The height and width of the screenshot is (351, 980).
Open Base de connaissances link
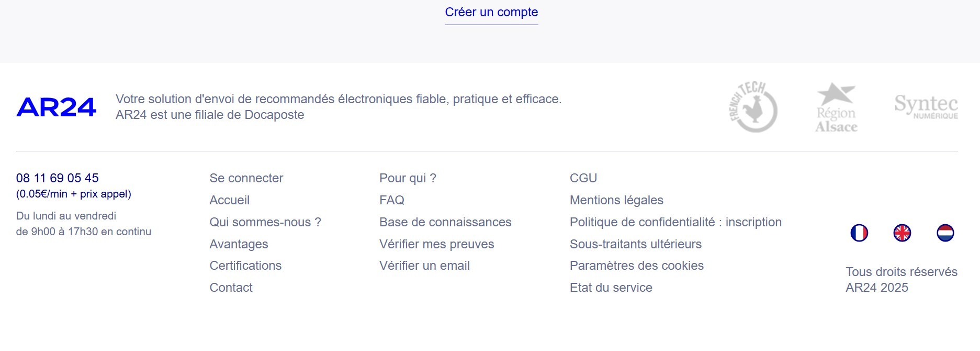[x=445, y=222]
